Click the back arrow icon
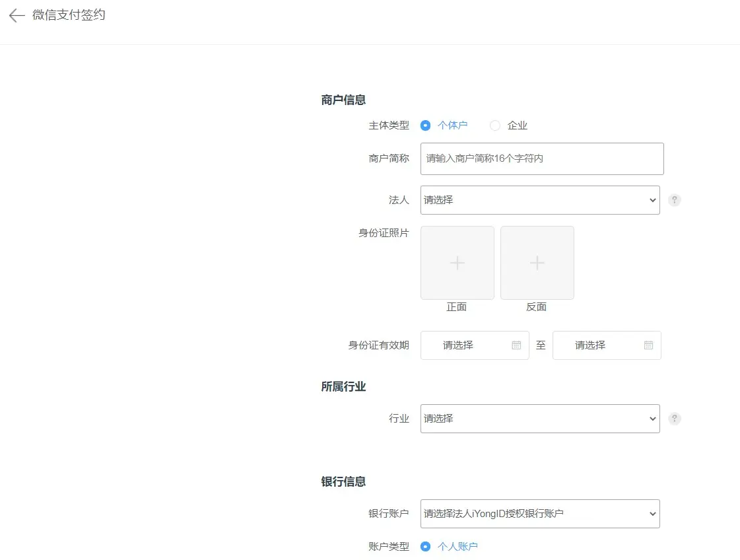This screenshot has width=740, height=560. (17, 16)
